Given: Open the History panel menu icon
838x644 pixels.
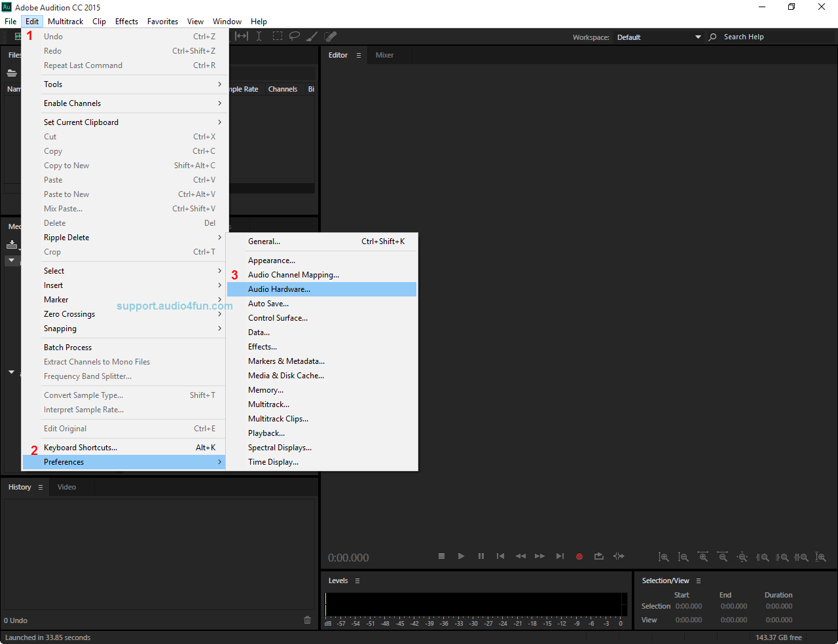Looking at the screenshot, I should pos(41,487).
